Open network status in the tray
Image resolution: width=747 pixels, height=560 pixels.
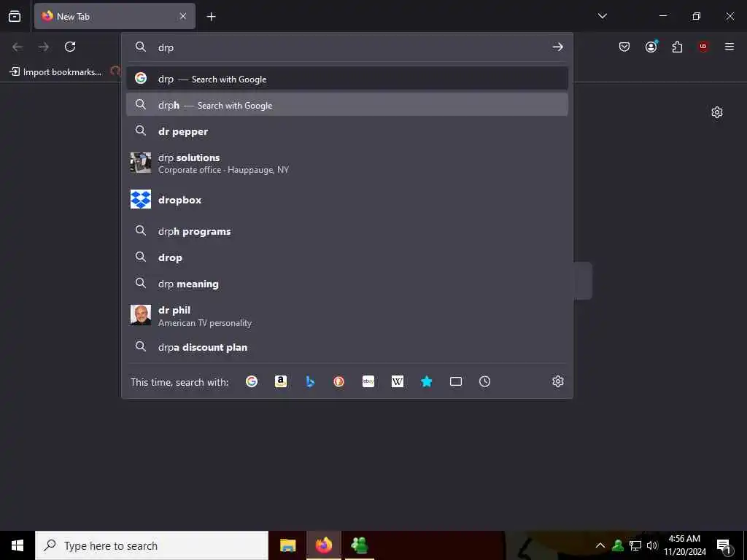635,545
